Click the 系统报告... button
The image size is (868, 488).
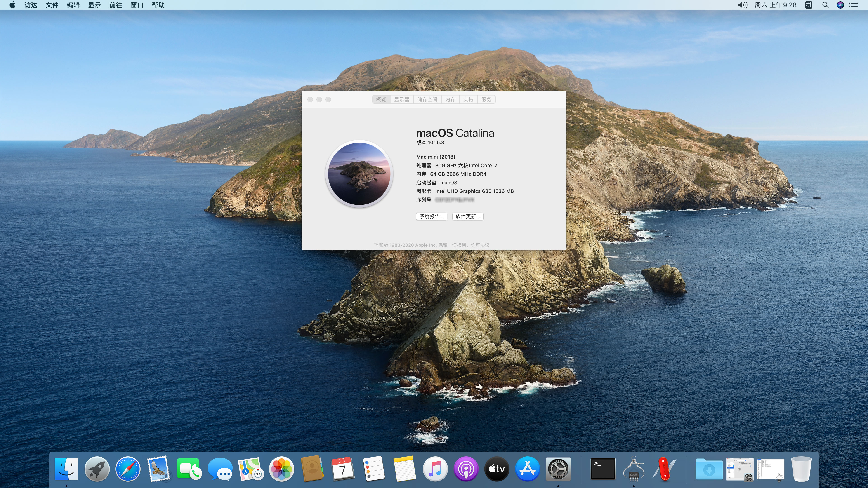click(x=432, y=217)
